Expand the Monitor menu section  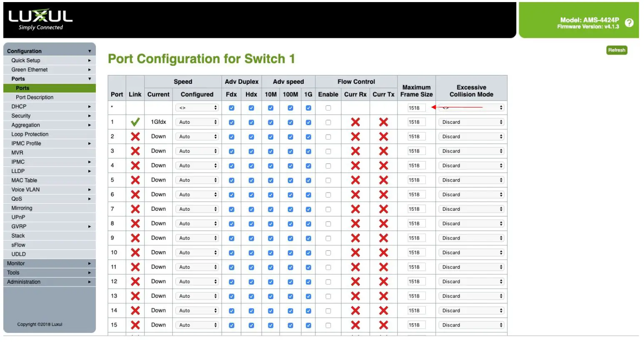click(x=50, y=263)
